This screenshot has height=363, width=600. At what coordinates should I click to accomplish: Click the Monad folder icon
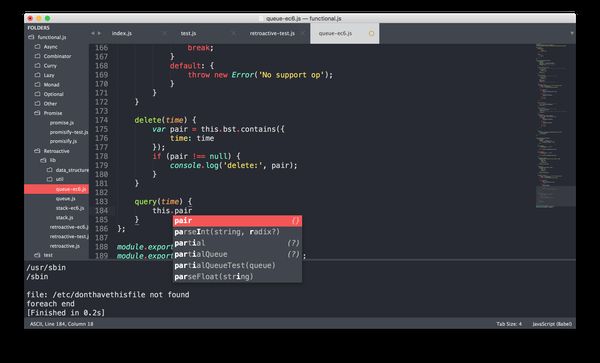coord(38,84)
